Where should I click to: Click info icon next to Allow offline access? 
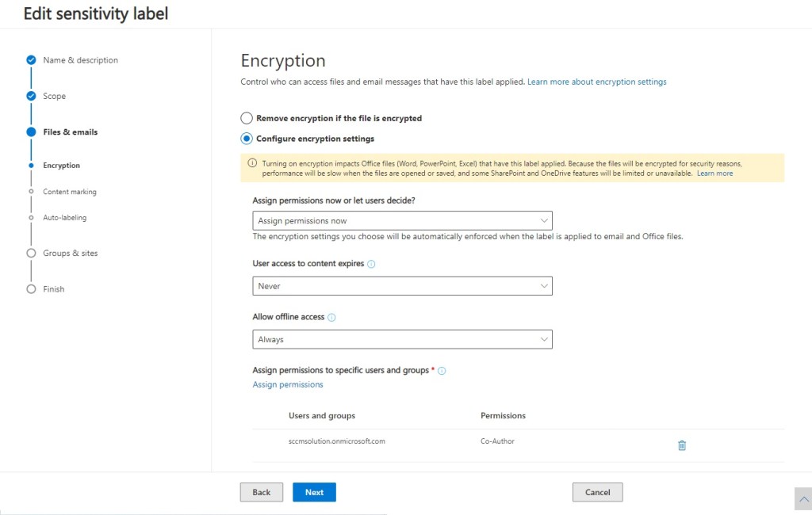point(331,318)
